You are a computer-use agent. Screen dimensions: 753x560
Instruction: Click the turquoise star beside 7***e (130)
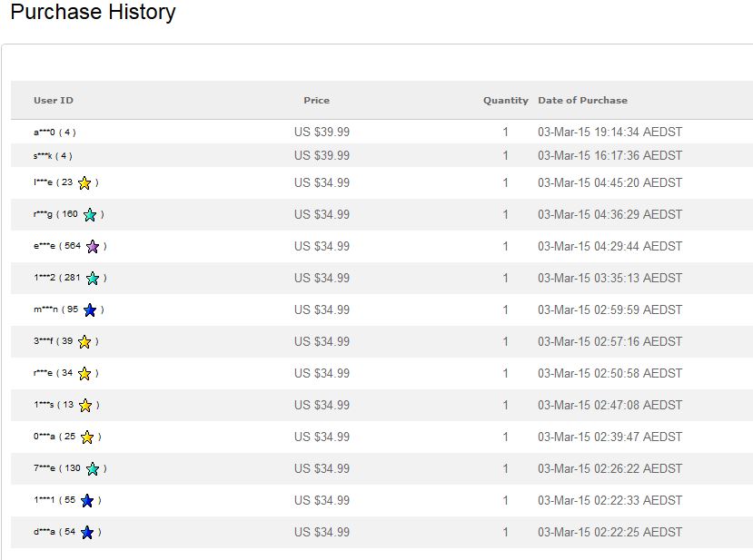click(x=93, y=469)
